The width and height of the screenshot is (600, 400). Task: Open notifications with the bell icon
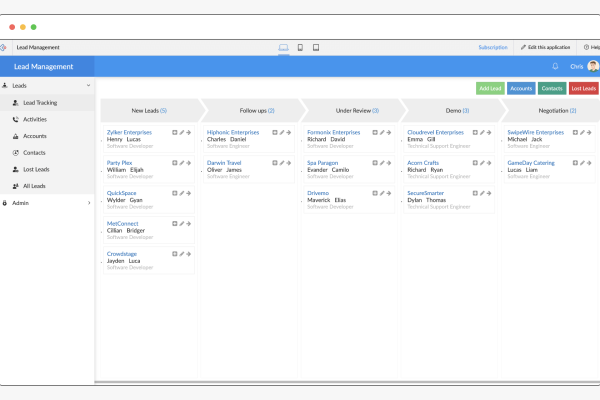(555, 67)
